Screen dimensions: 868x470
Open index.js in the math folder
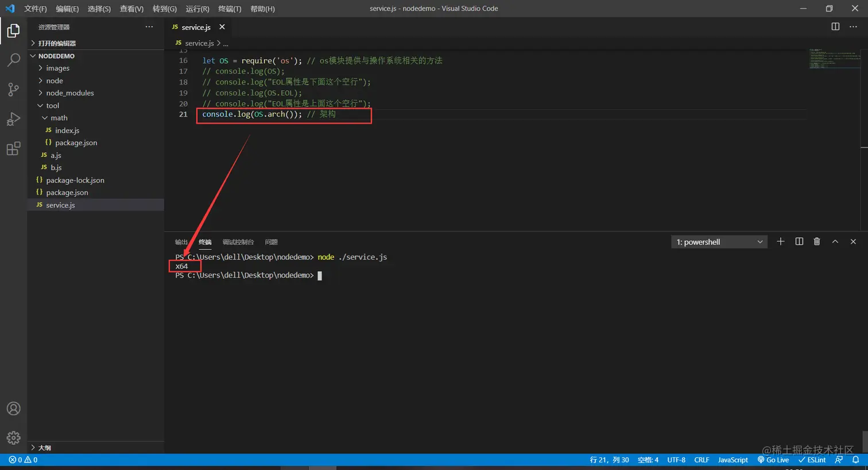(96, 130)
